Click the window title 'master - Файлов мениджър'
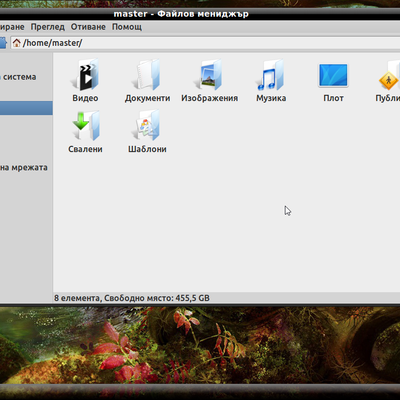Screen dimensions: 400x400 point(181,14)
